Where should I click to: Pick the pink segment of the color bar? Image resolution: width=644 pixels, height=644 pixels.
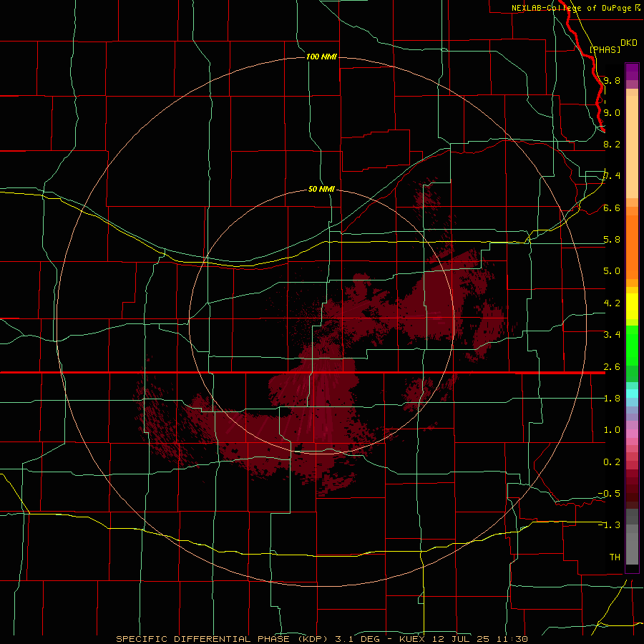[x=632, y=434]
